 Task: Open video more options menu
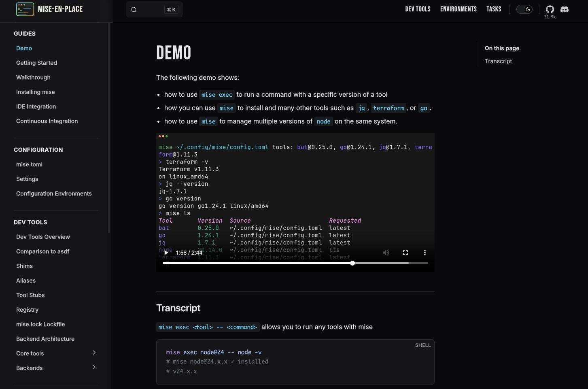425,253
